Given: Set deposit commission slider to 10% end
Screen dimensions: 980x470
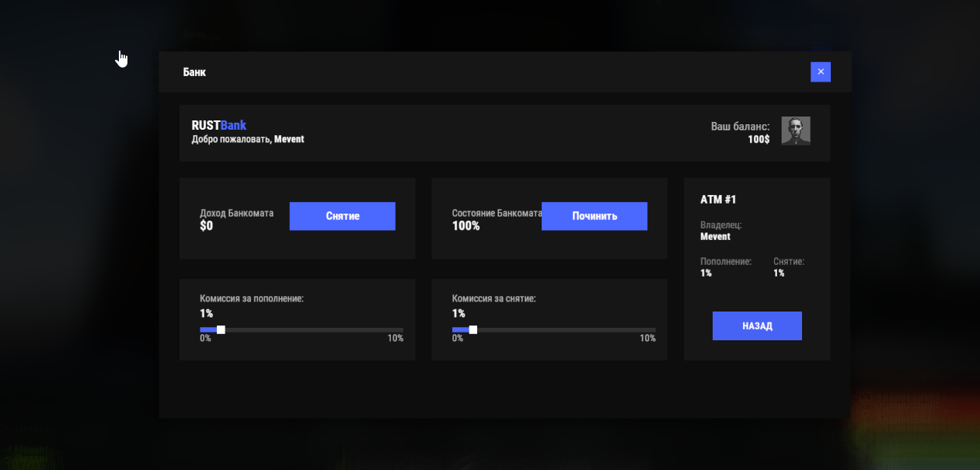Looking at the screenshot, I should (x=402, y=330).
